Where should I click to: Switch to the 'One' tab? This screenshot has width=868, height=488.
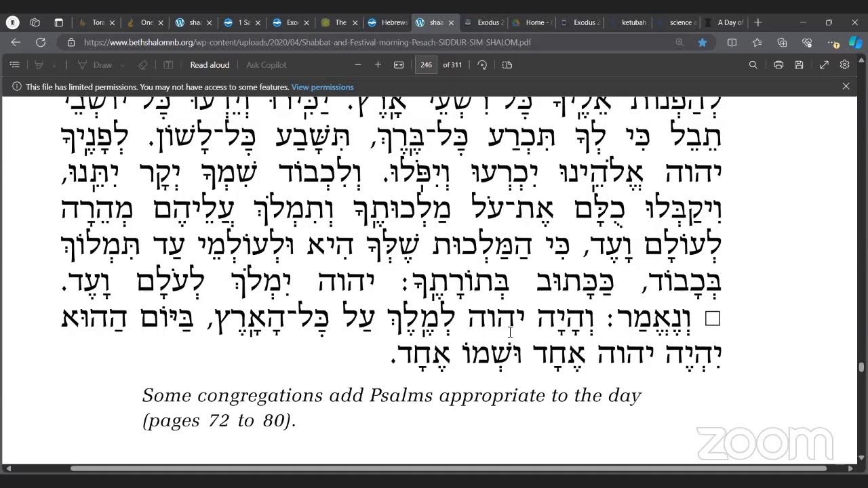[x=140, y=22]
